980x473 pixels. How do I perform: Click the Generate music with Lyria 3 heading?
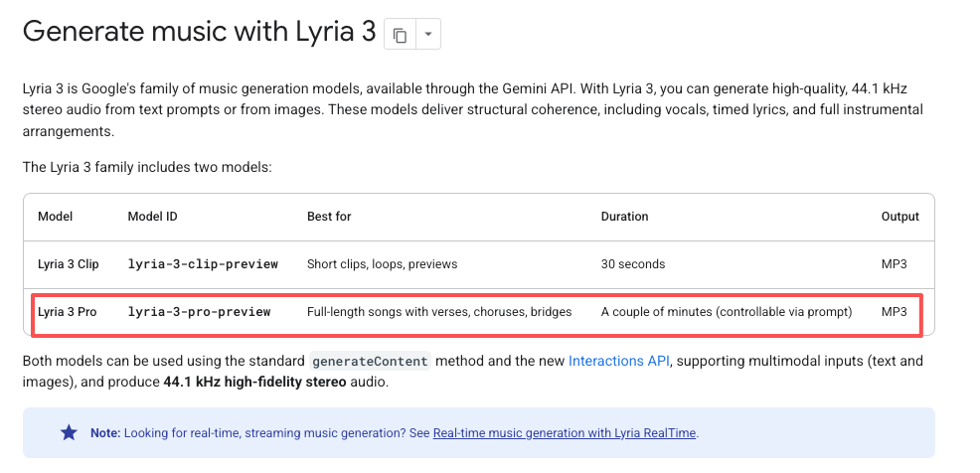tap(200, 31)
